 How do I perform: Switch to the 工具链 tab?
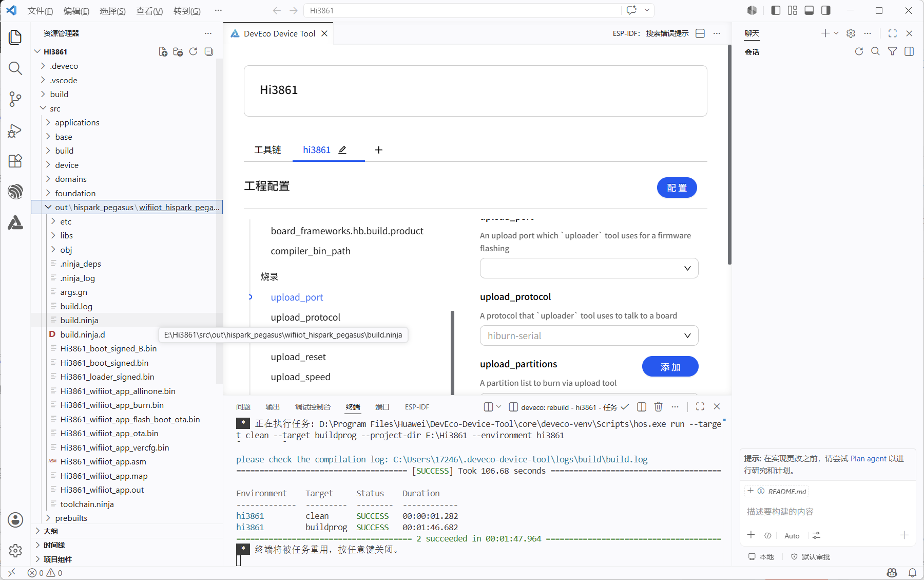tap(267, 150)
